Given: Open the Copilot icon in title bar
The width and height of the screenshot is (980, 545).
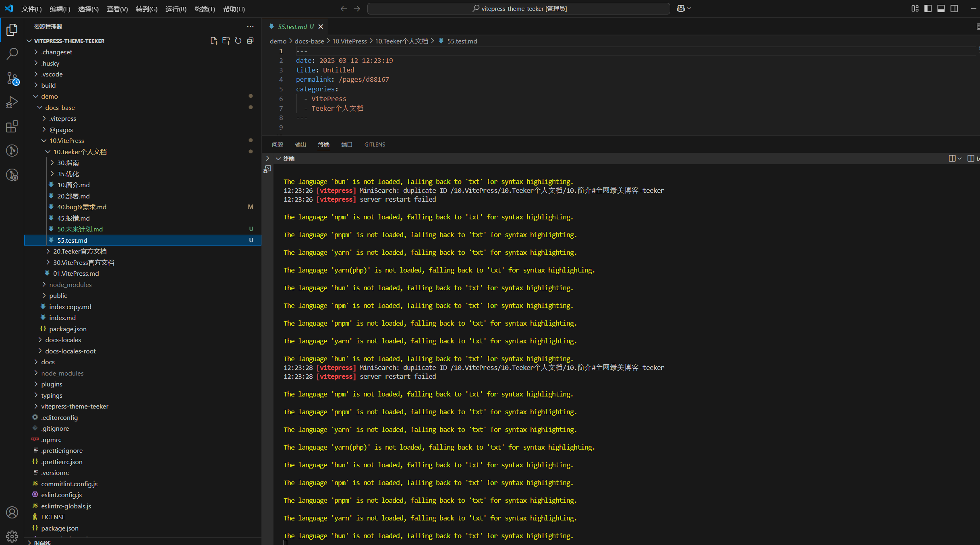Looking at the screenshot, I should 681,8.
